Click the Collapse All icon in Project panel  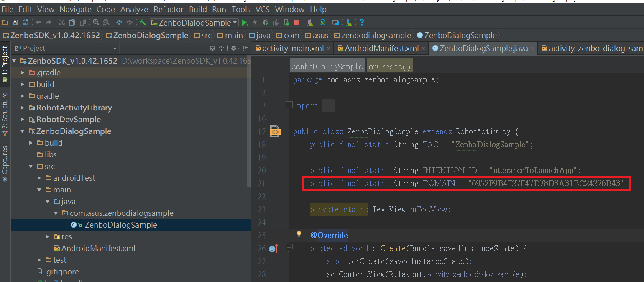coord(222,48)
